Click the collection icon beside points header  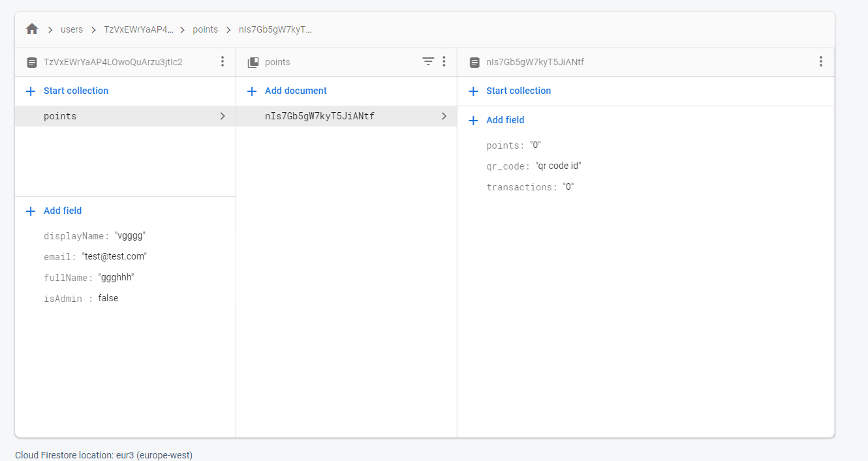point(253,63)
